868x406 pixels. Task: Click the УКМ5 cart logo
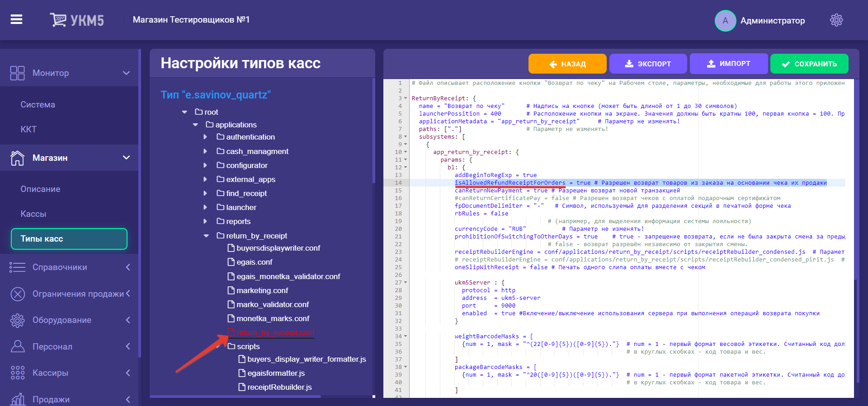[77, 20]
